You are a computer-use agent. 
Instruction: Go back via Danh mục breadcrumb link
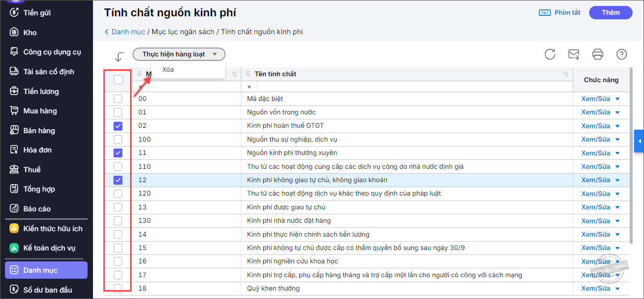coord(128,32)
